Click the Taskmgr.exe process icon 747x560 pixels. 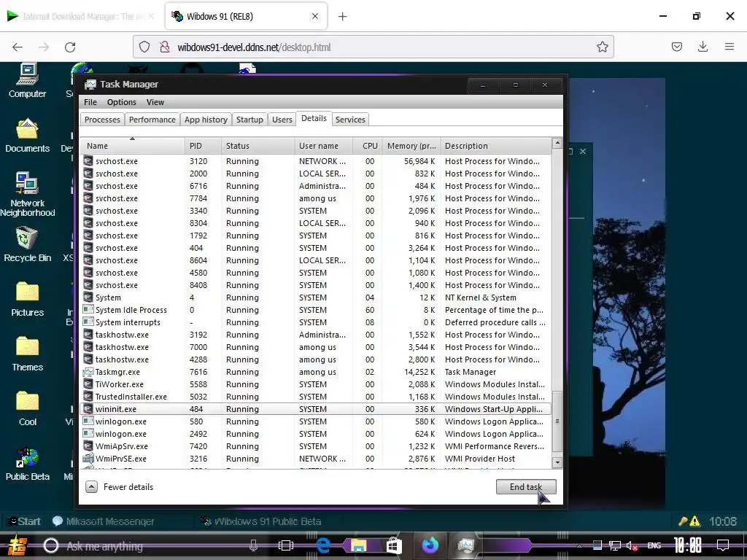pos(88,372)
